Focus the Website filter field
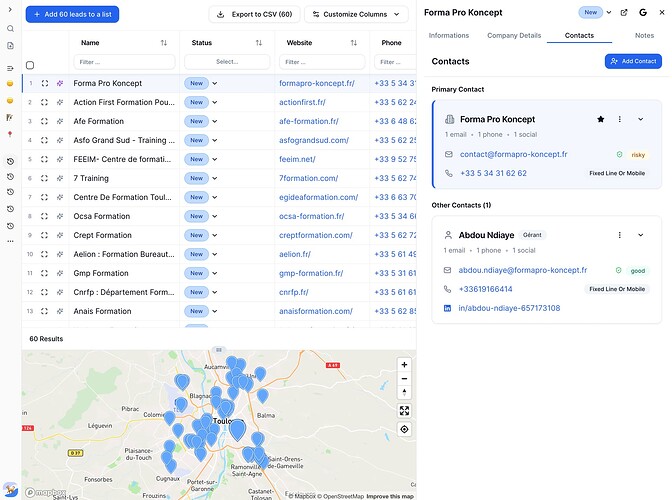 (x=322, y=62)
